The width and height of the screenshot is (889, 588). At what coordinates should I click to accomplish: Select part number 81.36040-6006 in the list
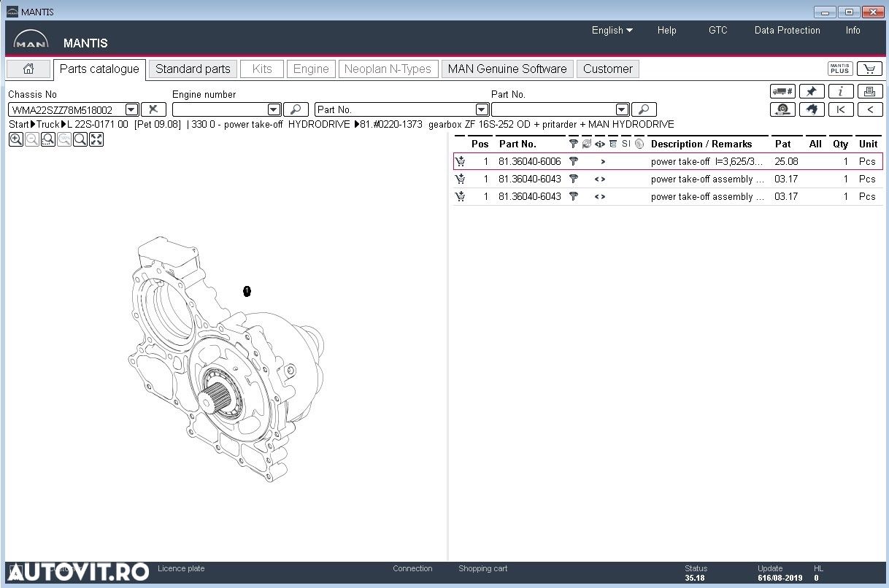coord(530,161)
